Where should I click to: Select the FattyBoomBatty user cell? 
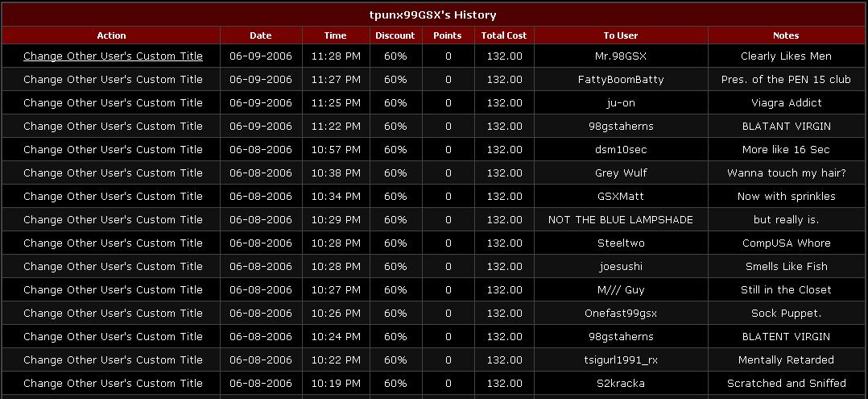pos(621,80)
